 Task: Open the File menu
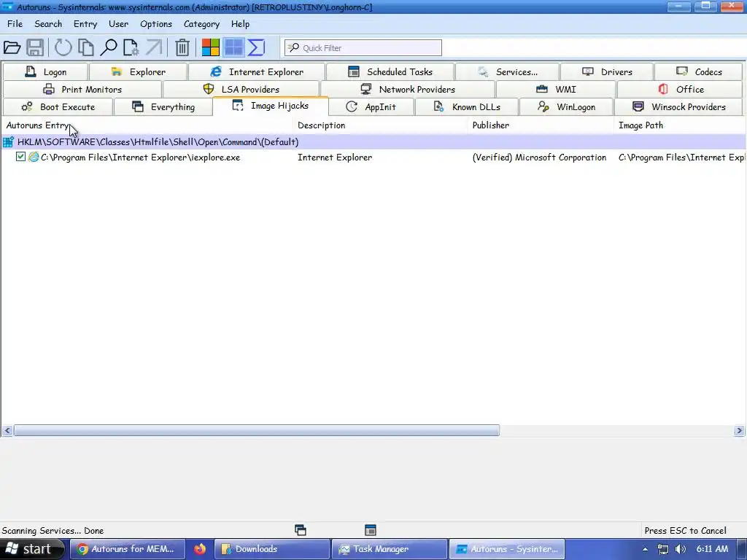pyautogui.click(x=15, y=24)
